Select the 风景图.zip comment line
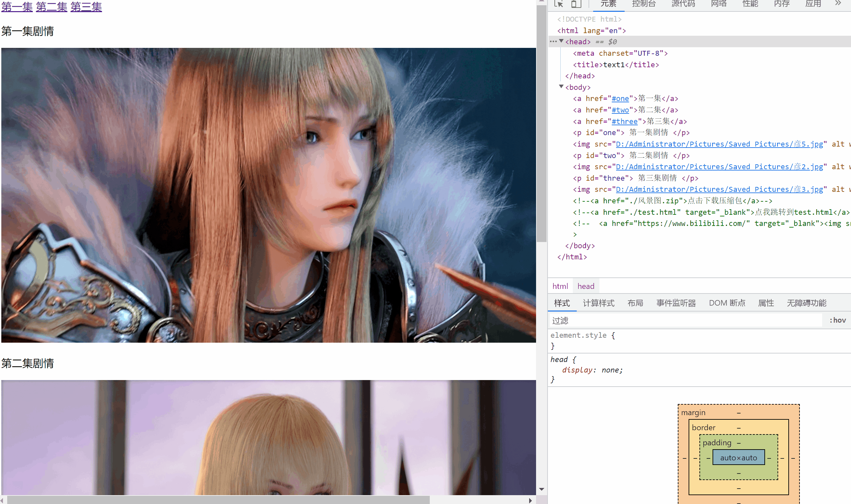Image resolution: width=851 pixels, height=504 pixels. click(673, 201)
